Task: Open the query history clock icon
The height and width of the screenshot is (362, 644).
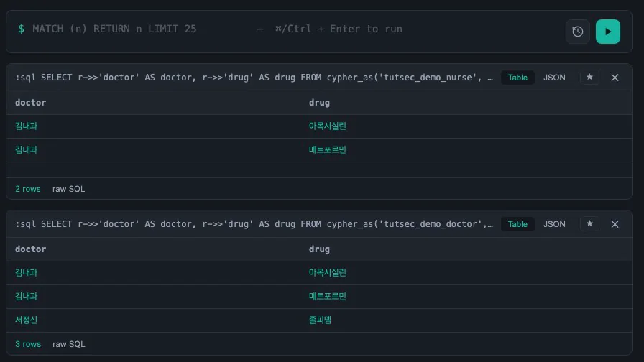Action: [x=577, y=32]
